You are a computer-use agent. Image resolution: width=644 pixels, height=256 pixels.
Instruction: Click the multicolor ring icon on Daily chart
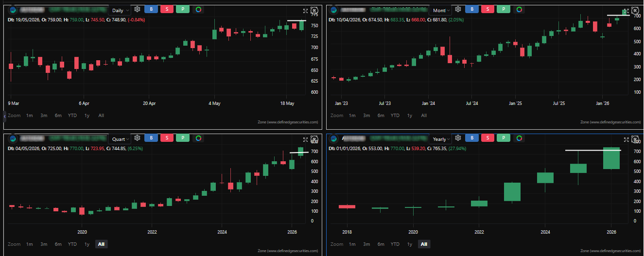[198, 10]
